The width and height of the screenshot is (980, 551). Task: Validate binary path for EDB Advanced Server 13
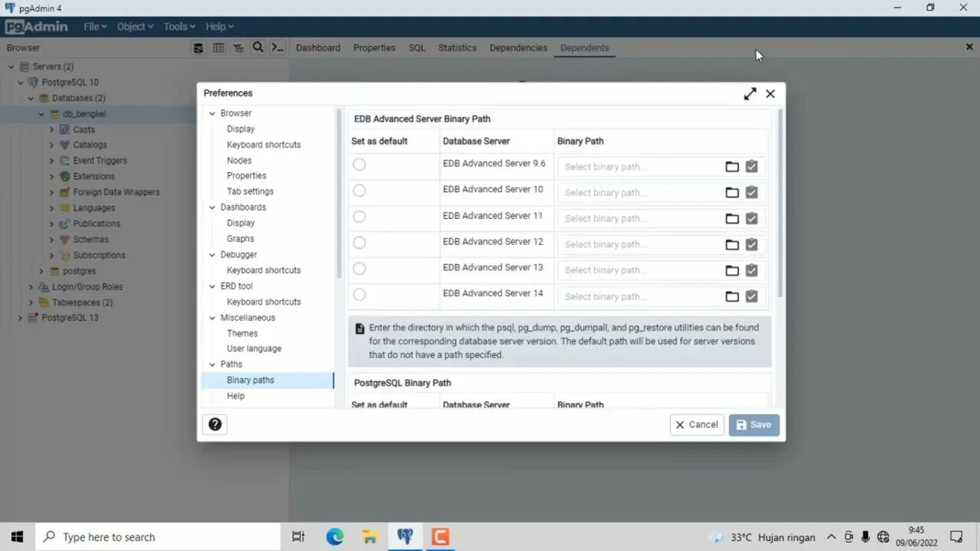point(752,270)
